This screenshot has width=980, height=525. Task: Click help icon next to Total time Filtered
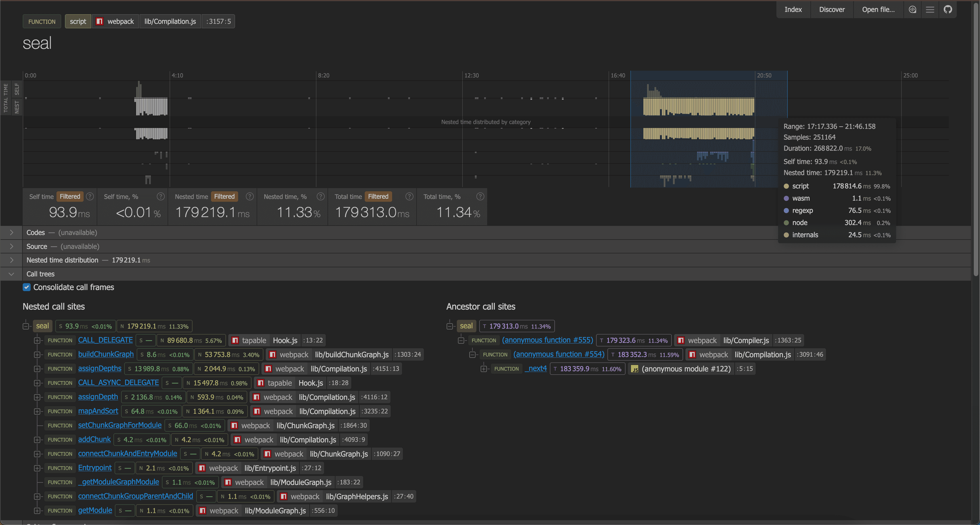pos(409,196)
